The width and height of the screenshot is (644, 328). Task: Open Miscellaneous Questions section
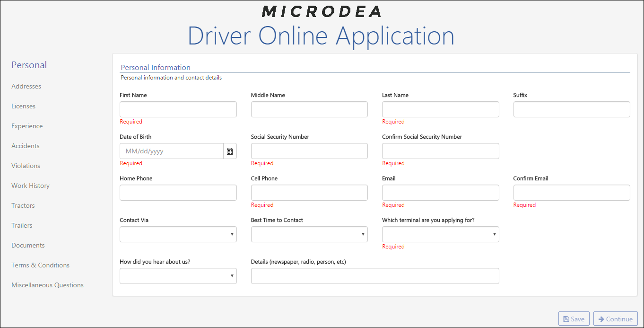(x=47, y=285)
